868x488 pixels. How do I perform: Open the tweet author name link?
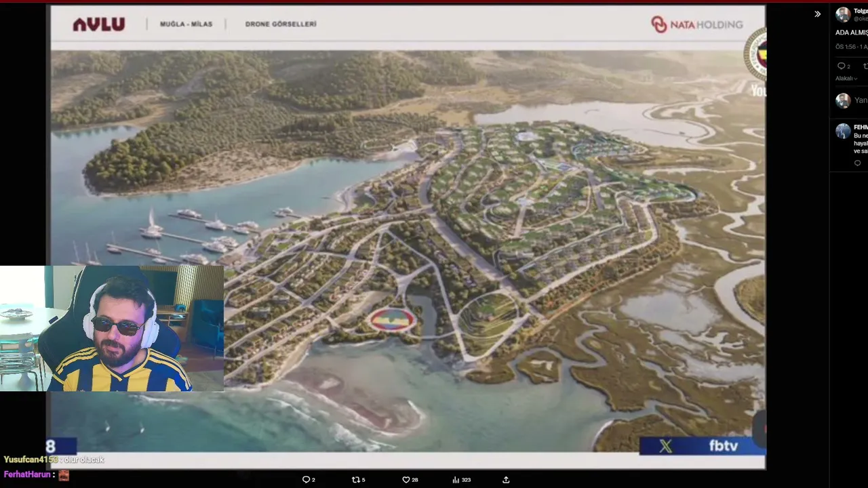(x=861, y=11)
